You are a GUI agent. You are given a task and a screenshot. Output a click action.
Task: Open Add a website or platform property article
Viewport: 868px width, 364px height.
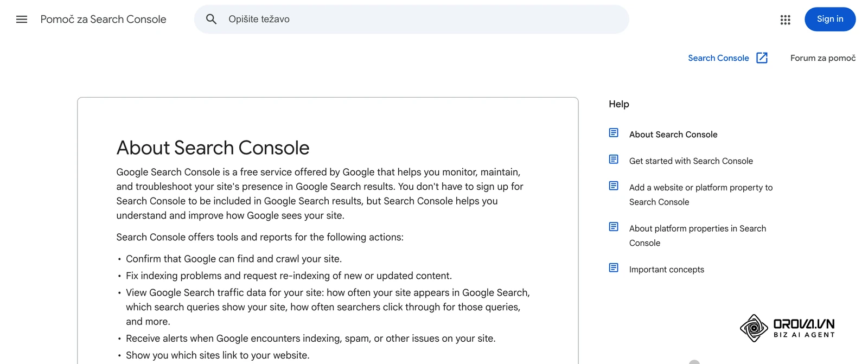point(701,195)
